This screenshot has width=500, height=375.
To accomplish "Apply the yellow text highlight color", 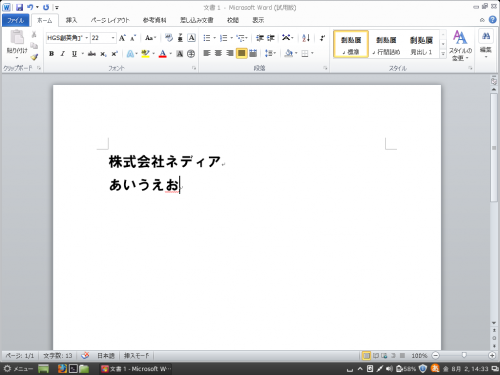I will click(145, 54).
